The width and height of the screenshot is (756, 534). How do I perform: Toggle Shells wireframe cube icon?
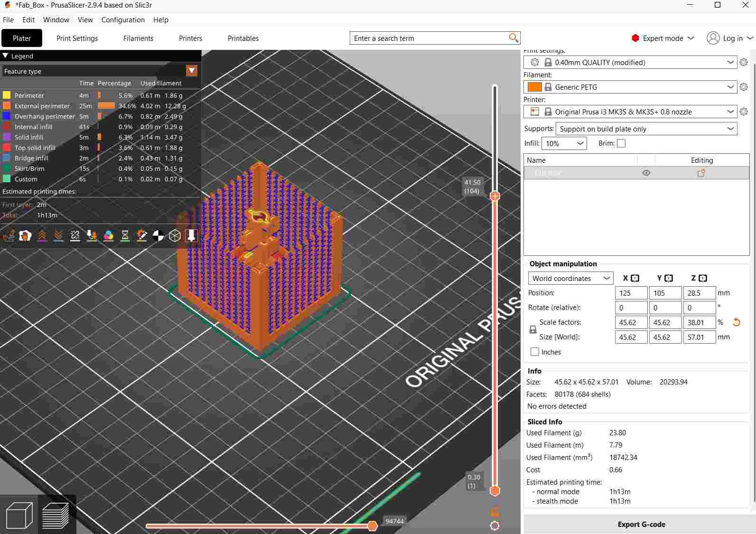(175, 235)
